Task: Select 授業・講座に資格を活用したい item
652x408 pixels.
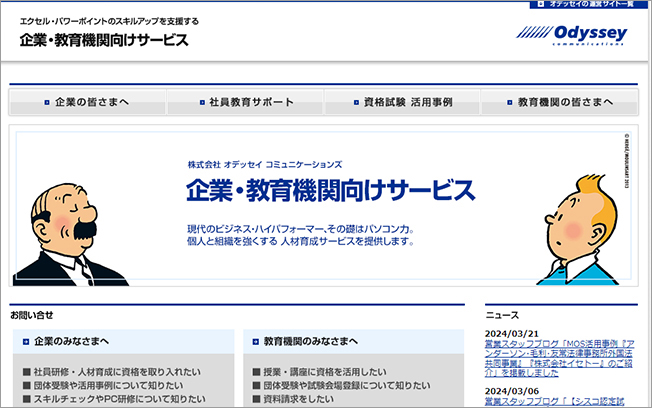Action: (x=319, y=372)
